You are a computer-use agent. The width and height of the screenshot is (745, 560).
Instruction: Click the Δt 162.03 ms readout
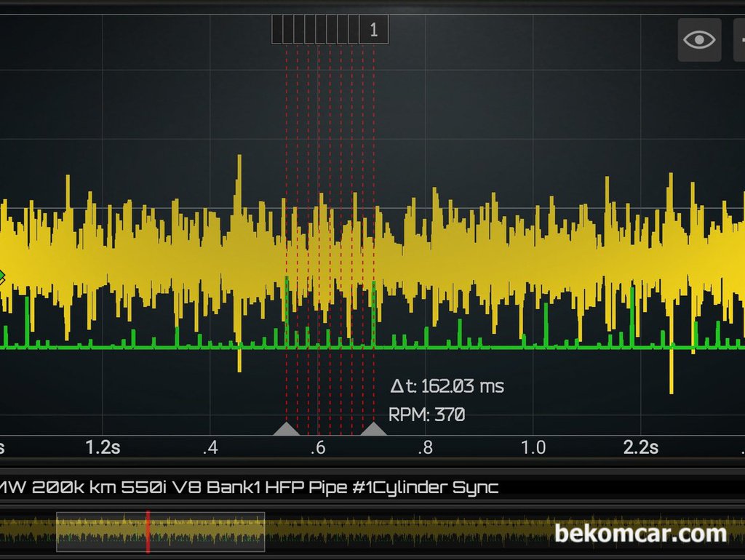click(447, 385)
